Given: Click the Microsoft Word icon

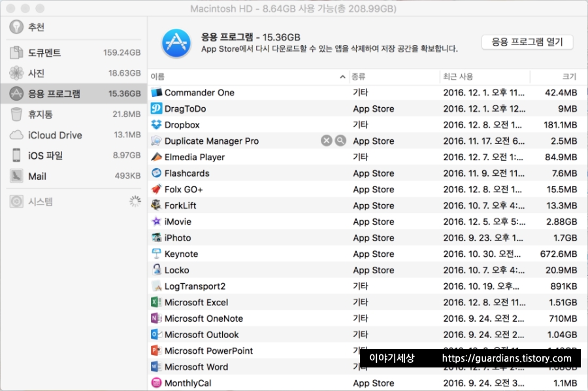Looking at the screenshot, I should [156, 367].
